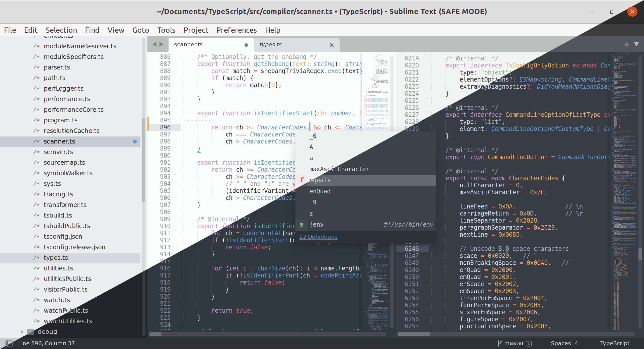Image resolution: width=644 pixels, height=349 pixels.
Task: Expand the debug folder in sidebar
Action: click(22, 331)
